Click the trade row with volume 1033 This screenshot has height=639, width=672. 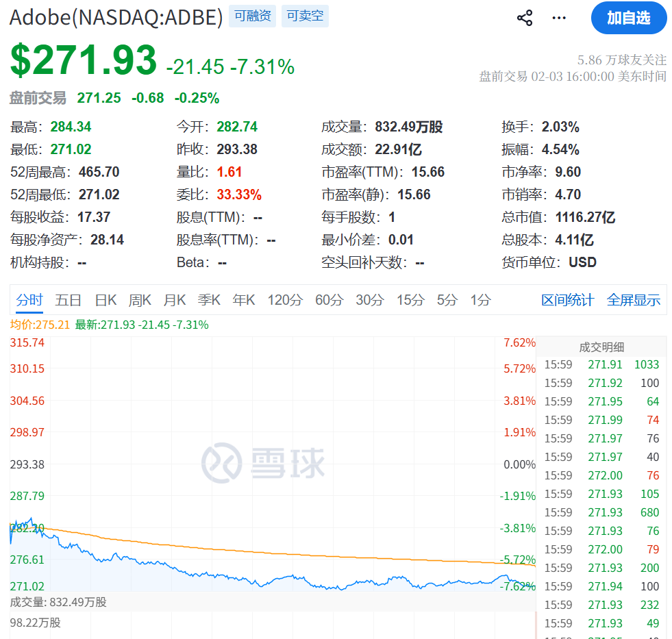(601, 365)
